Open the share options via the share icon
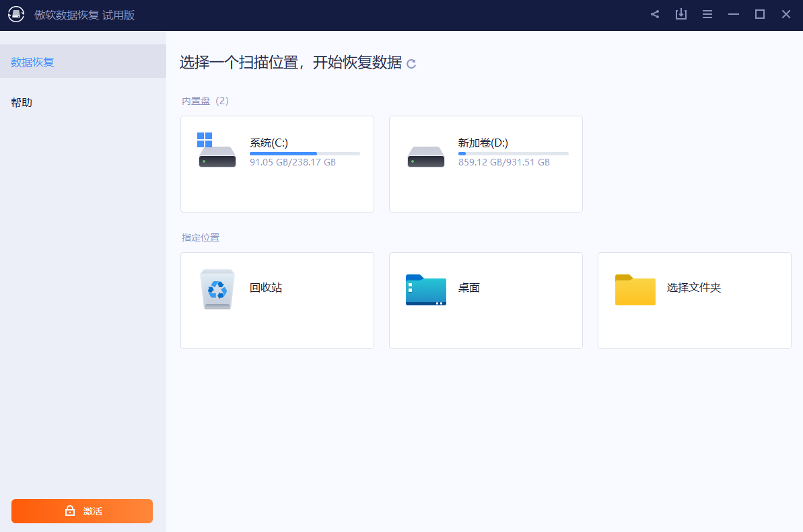 click(x=654, y=13)
